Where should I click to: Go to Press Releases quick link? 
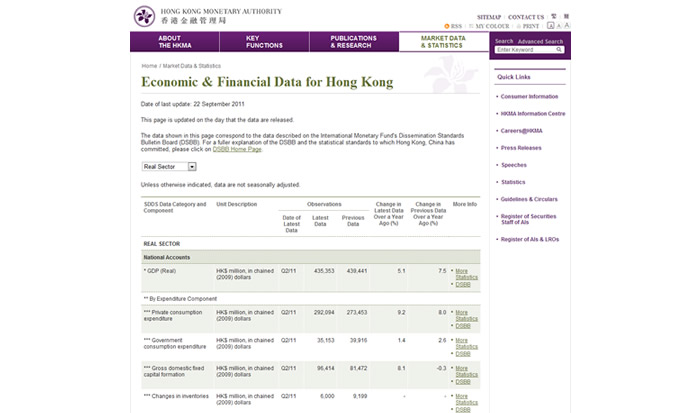(x=521, y=147)
